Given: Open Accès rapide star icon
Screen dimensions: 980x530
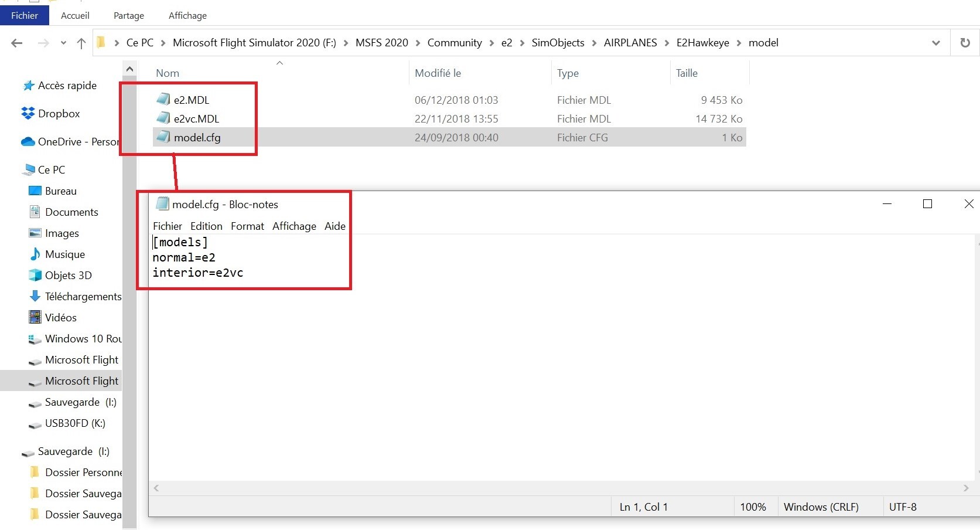Looking at the screenshot, I should pyautogui.click(x=28, y=86).
